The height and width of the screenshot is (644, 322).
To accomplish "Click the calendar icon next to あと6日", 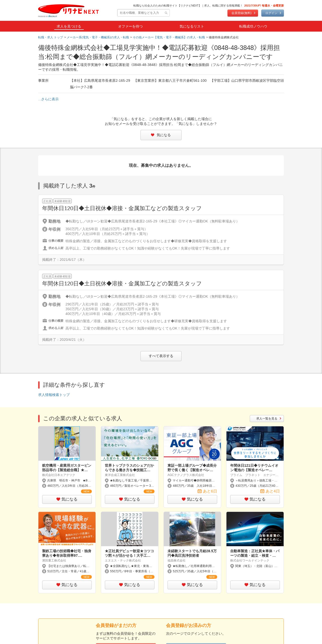I will click(x=200, y=491).
